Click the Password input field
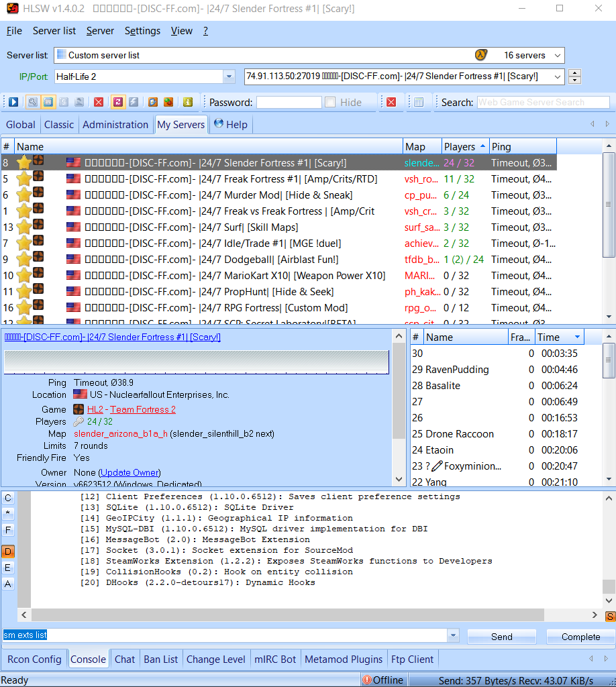 pyautogui.click(x=289, y=102)
